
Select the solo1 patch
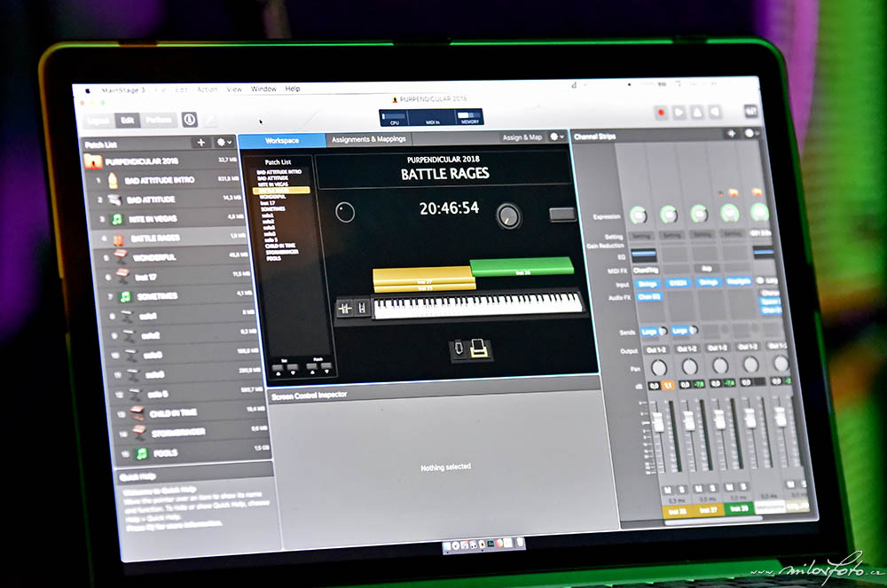[177, 316]
